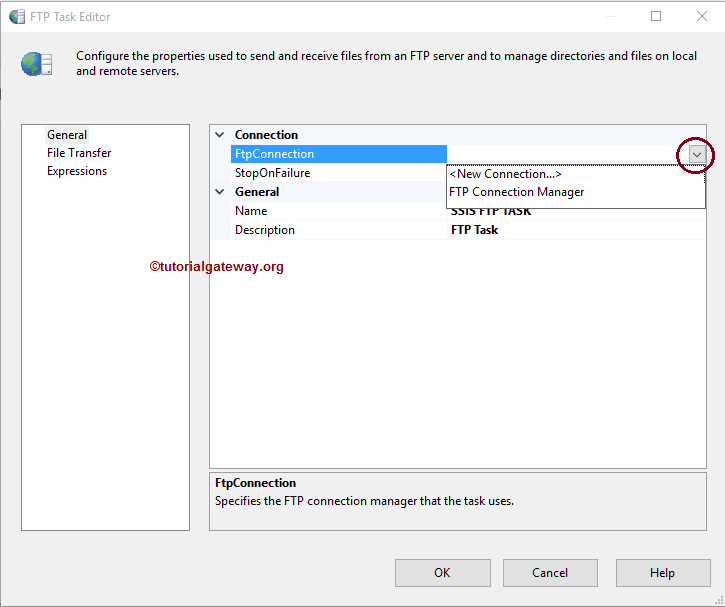The height and width of the screenshot is (607, 725).
Task: Close the FTP Task Editor dialog
Action: point(701,16)
